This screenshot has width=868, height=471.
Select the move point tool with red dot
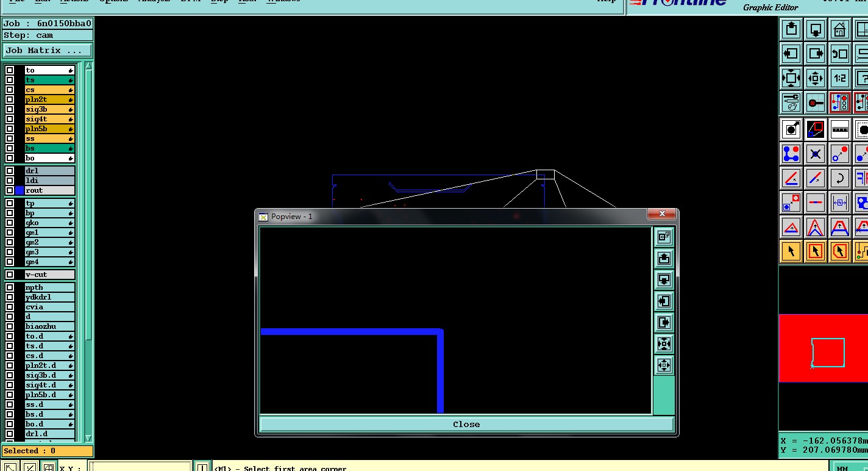(x=840, y=154)
